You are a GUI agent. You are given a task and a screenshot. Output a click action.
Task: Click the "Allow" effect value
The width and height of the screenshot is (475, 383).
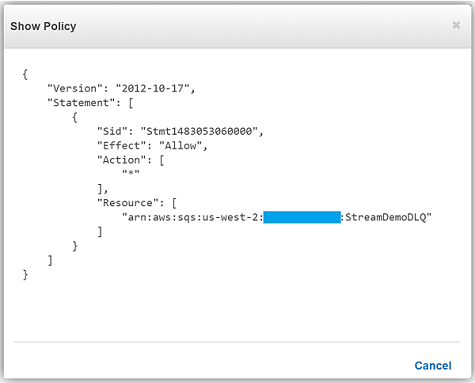click(181, 146)
